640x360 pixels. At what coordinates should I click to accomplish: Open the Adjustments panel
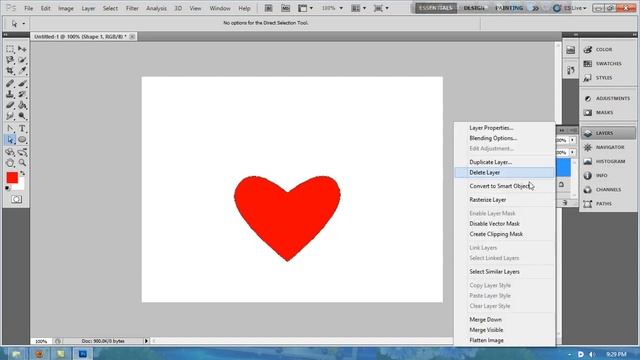click(608, 98)
